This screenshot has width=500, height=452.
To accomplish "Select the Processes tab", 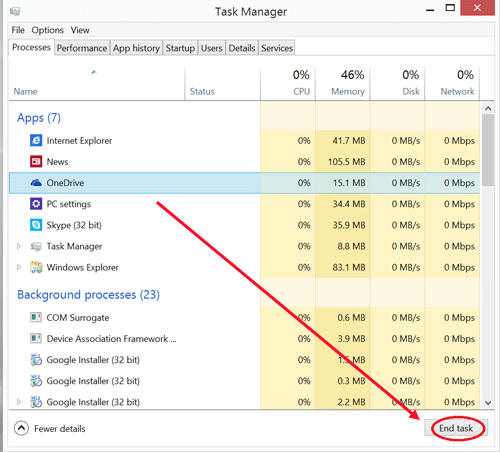I will 31,47.
